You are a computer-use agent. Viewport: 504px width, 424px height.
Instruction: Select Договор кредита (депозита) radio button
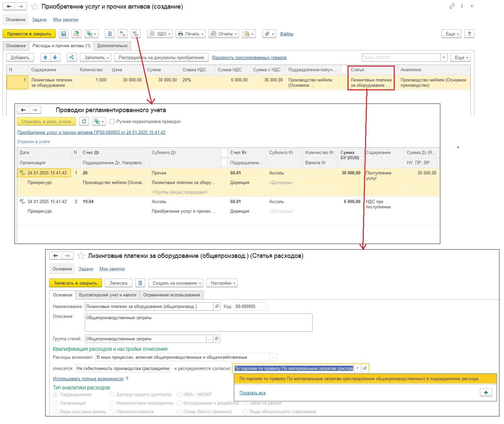tap(112, 394)
